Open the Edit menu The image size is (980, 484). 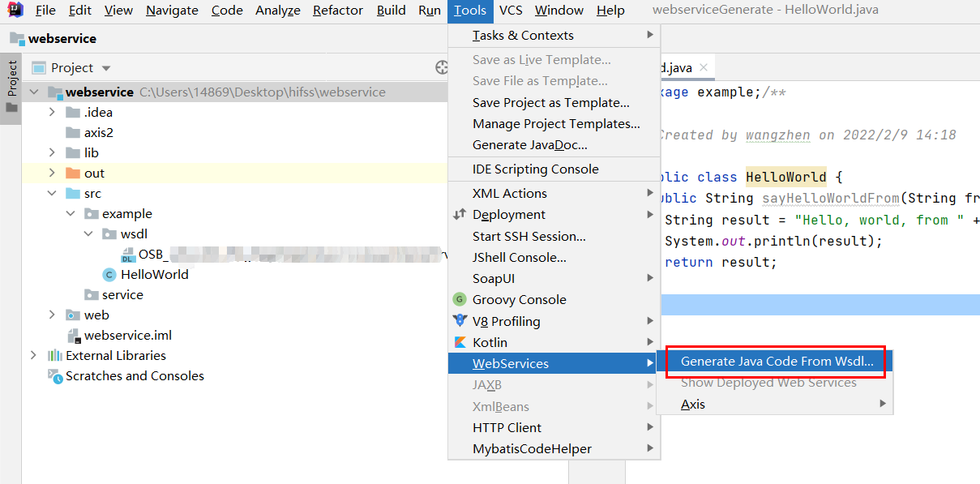coord(80,11)
